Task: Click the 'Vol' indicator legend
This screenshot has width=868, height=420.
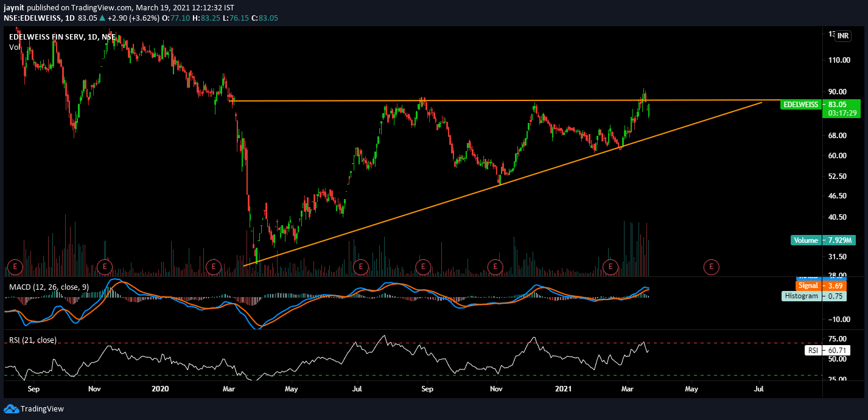Action: (13, 47)
